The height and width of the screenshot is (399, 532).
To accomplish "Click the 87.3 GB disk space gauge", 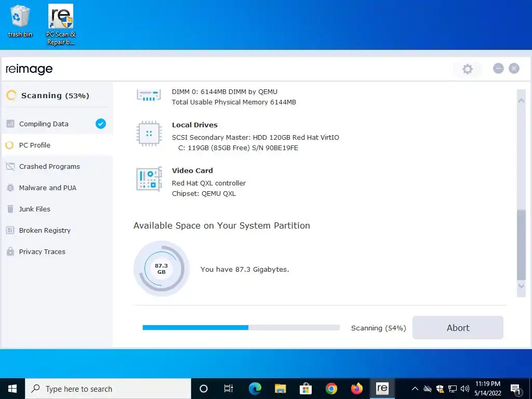I will click(x=162, y=269).
